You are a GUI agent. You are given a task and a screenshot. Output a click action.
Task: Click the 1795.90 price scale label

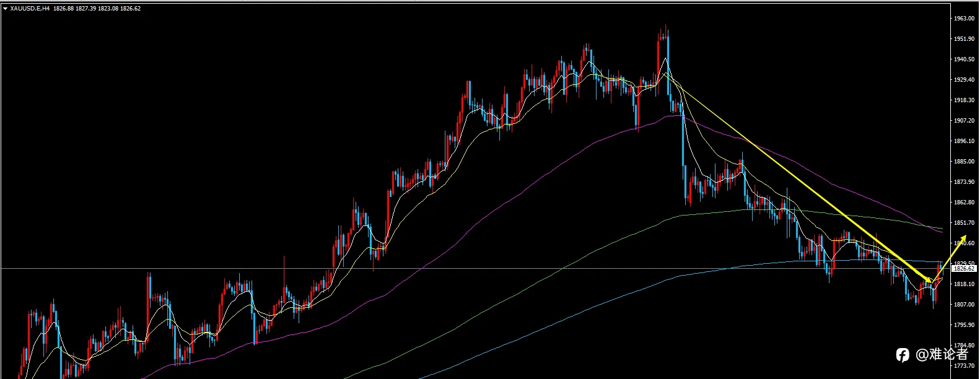pos(965,325)
